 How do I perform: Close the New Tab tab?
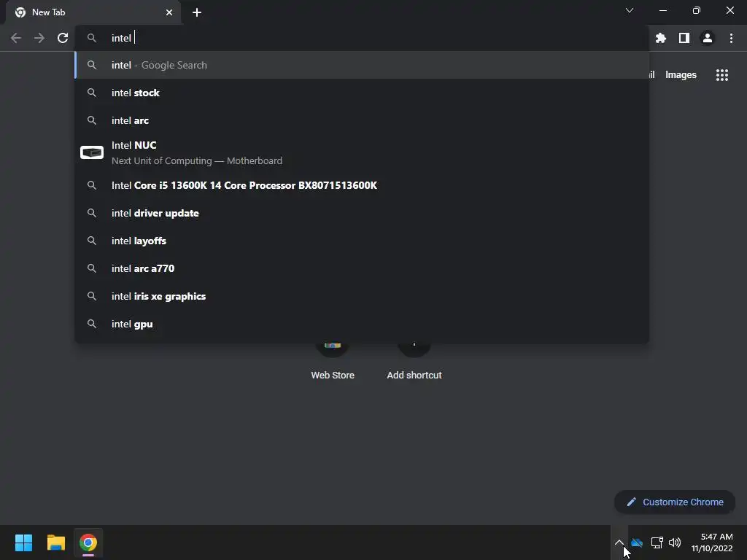(x=169, y=12)
